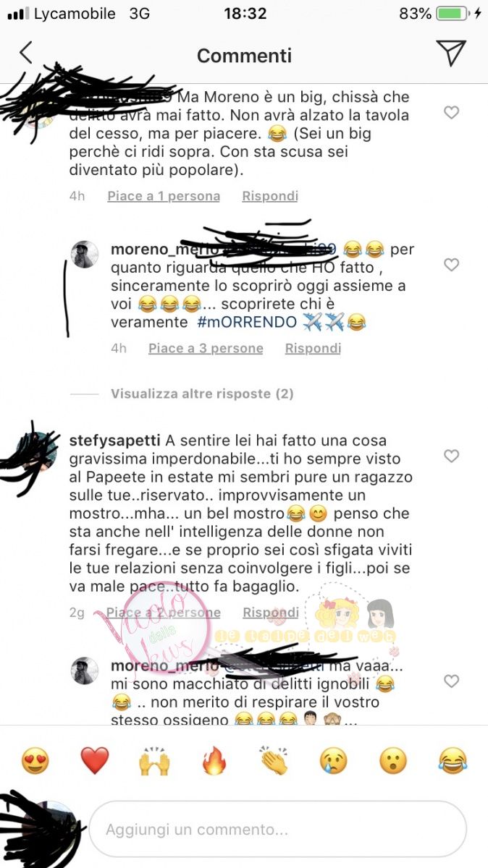488x868 pixels.
Task: Insert the surprised face emoji reaction
Action: pyautogui.click(x=393, y=761)
